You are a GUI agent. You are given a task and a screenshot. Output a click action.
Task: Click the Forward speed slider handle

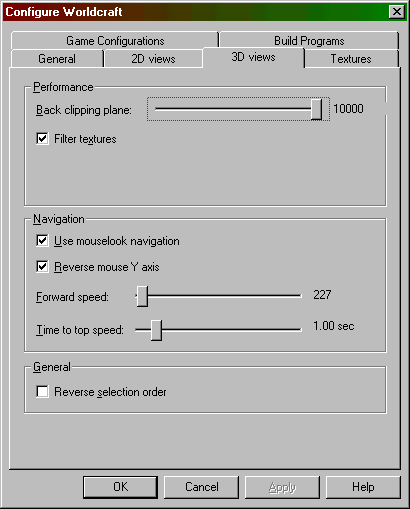[142, 296]
